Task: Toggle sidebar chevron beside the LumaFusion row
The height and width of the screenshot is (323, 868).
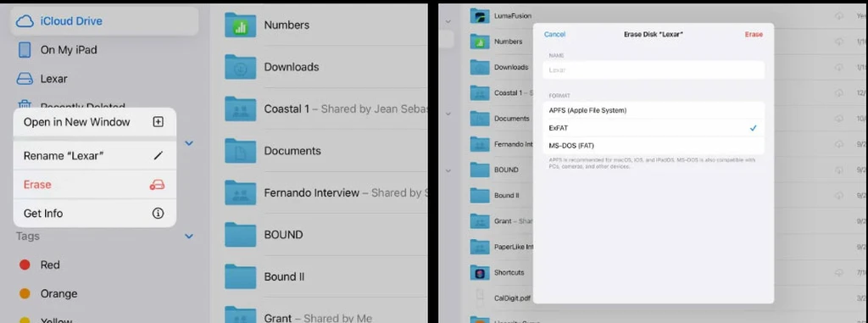Action: point(448,21)
